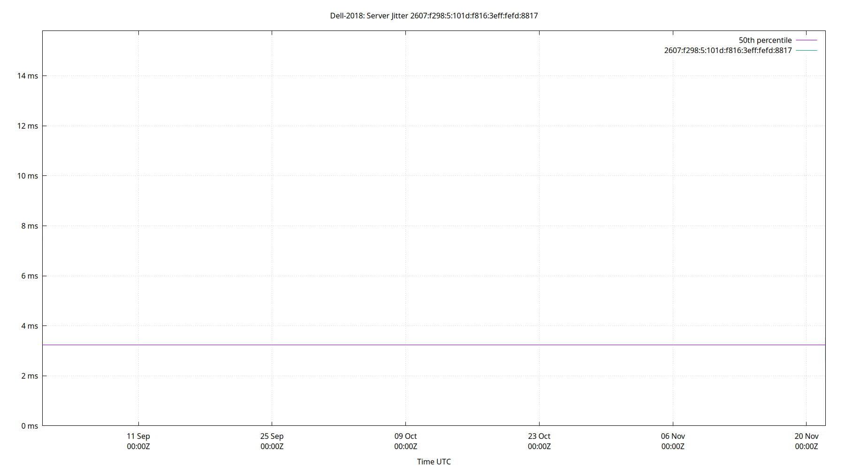Select the 06 Nov tick label

[x=674, y=436]
